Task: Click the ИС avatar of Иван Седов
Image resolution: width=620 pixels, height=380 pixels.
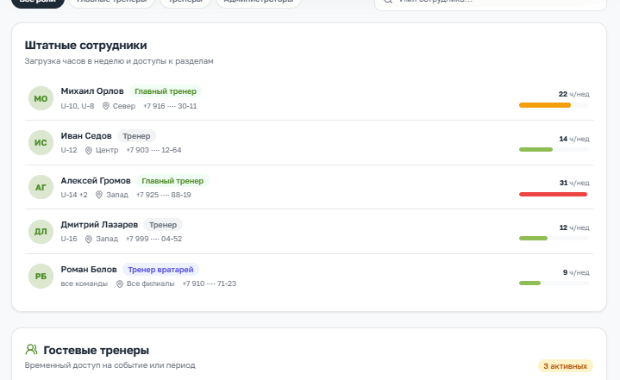Action: [41, 143]
